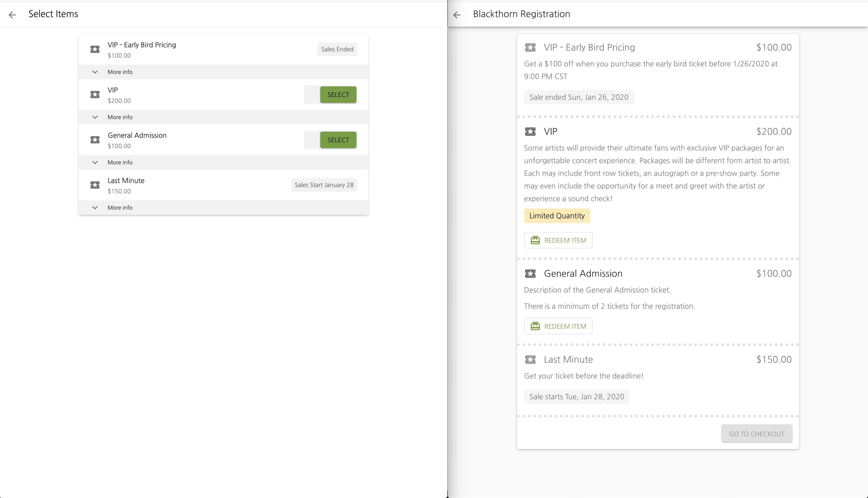868x498 pixels.
Task: Click REDEEM ITEM under VIP description
Action: point(558,240)
